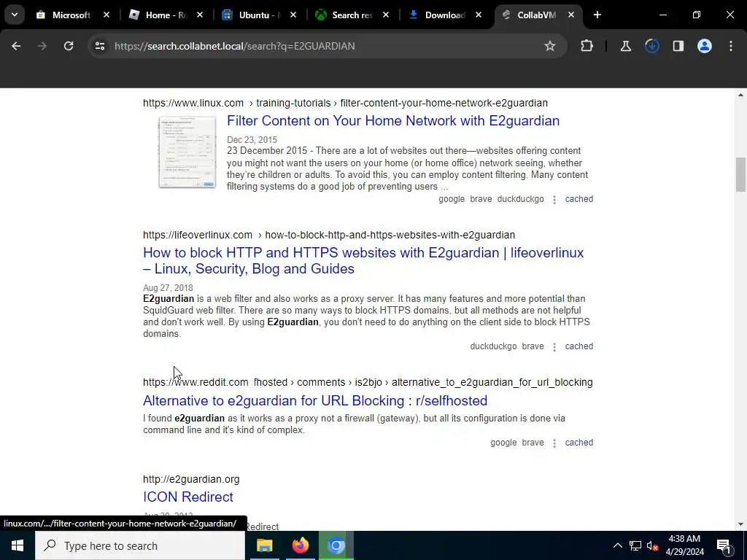Image resolution: width=747 pixels, height=560 pixels.
Task: Click 'brave' link under lifeoverlinux result
Action: click(x=533, y=346)
